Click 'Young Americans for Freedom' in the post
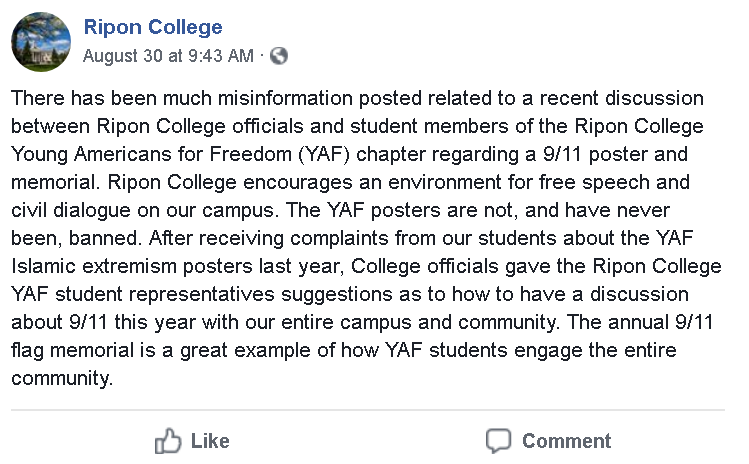Viewport: 749px width, 464px height. [151, 154]
